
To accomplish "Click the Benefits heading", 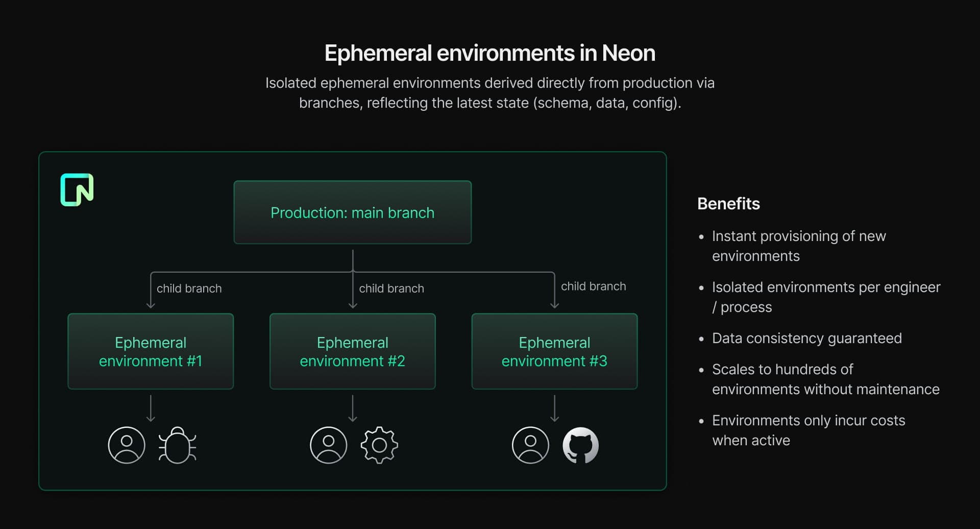I will click(728, 204).
